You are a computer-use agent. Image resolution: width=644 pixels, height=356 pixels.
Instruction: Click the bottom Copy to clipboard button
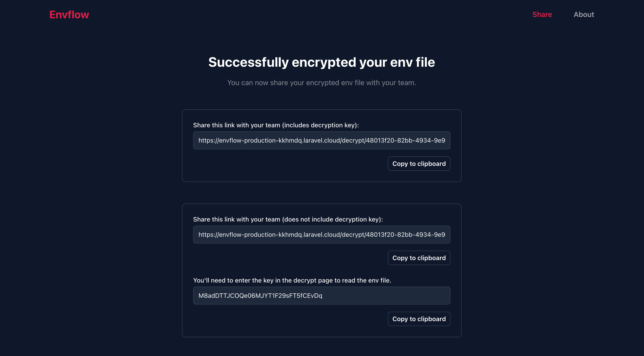pyautogui.click(x=419, y=319)
